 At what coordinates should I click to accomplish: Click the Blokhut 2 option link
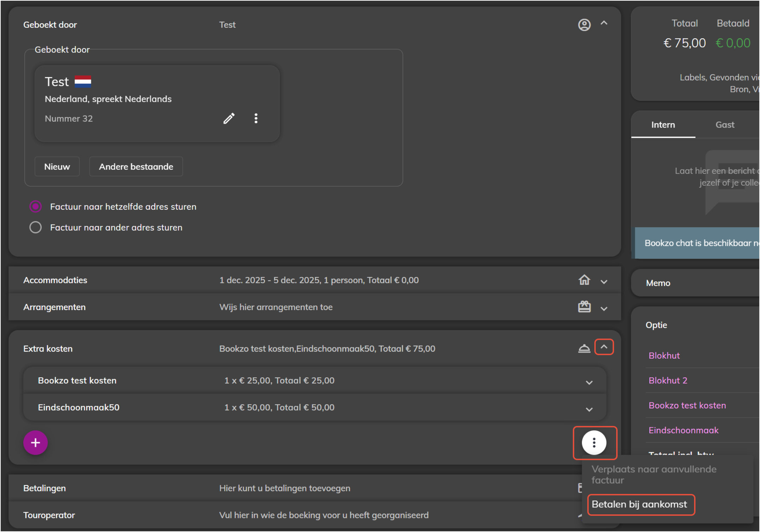[668, 381]
